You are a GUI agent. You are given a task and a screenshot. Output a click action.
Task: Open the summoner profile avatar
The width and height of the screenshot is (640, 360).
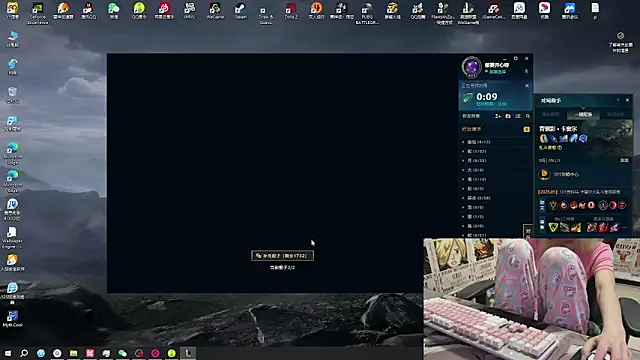(x=471, y=66)
